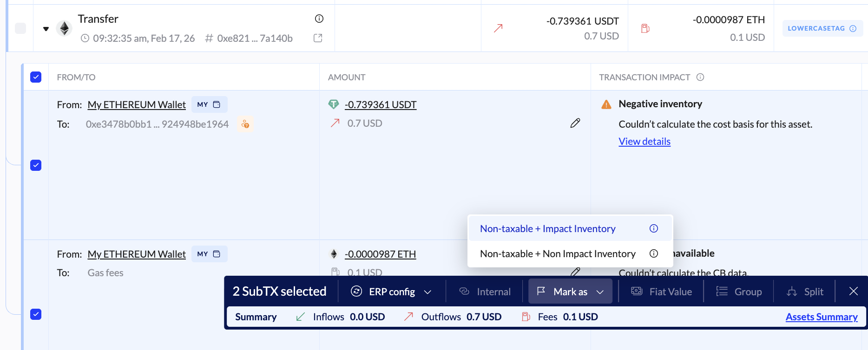The height and width of the screenshot is (350, 868).
Task: Click info icon for Non-taxable + Impact Inventory
Action: click(x=654, y=228)
